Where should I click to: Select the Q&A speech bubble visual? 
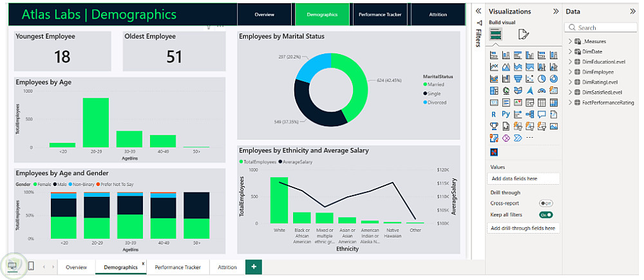point(542,114)
